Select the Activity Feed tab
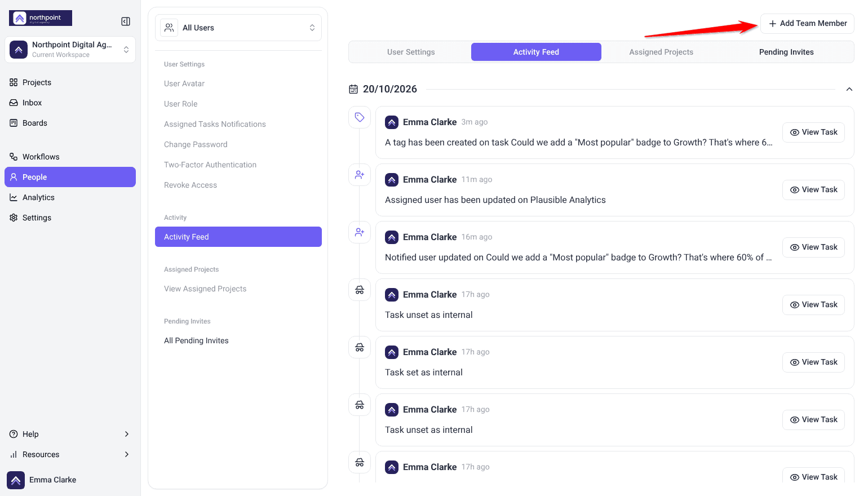This screenshot has width=868, height=496. pos(536,52)
